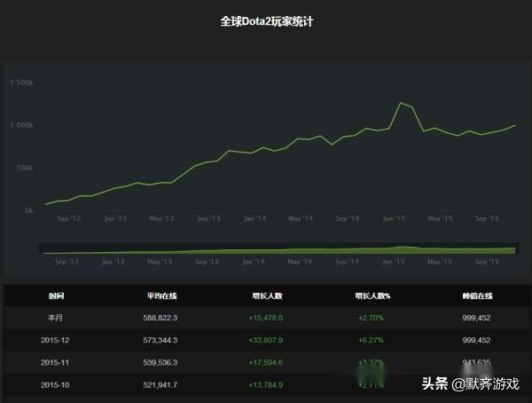Click Sep '13 on the main chart axis

(208, 218)
